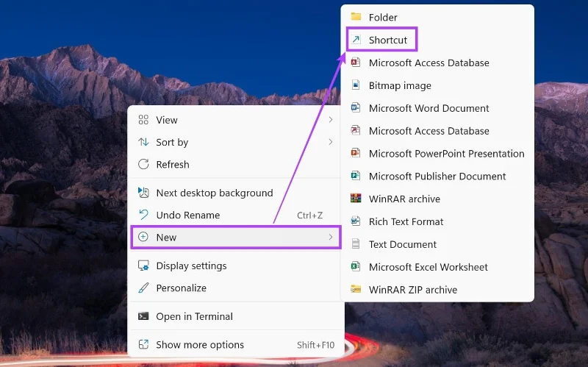Click the Next desktop background picture icon
This screenshot has width=588, height=367.
tap(143, 193)
